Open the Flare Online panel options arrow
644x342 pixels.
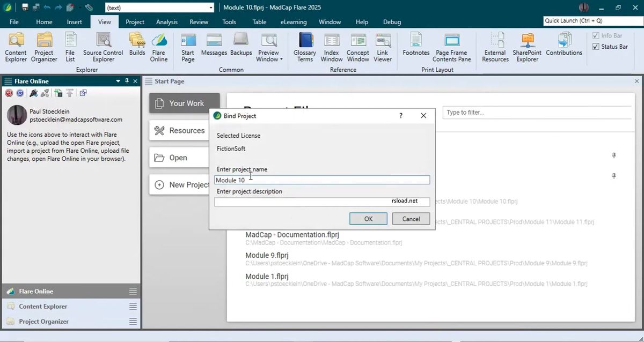tap(118, 81)
